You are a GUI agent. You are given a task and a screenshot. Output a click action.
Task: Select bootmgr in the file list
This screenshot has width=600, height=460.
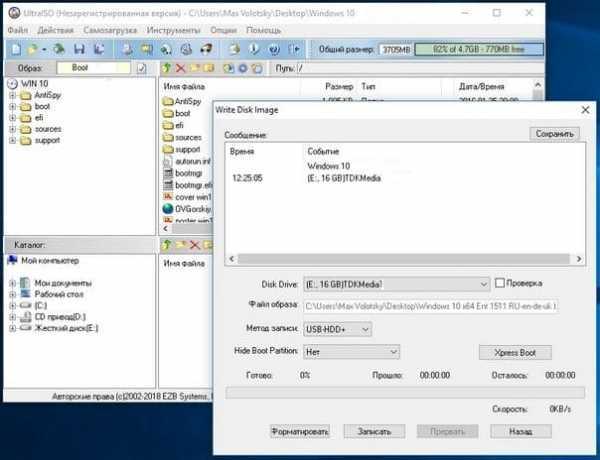tap(188, 173)
